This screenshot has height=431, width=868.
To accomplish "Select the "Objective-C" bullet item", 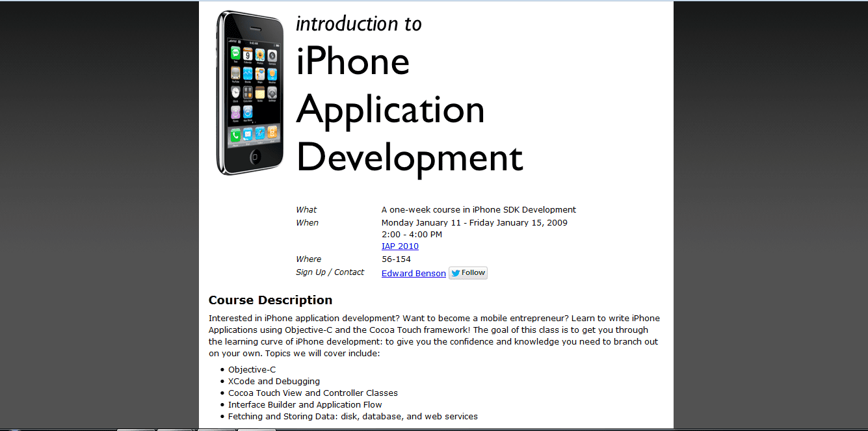I will point(252,370).
